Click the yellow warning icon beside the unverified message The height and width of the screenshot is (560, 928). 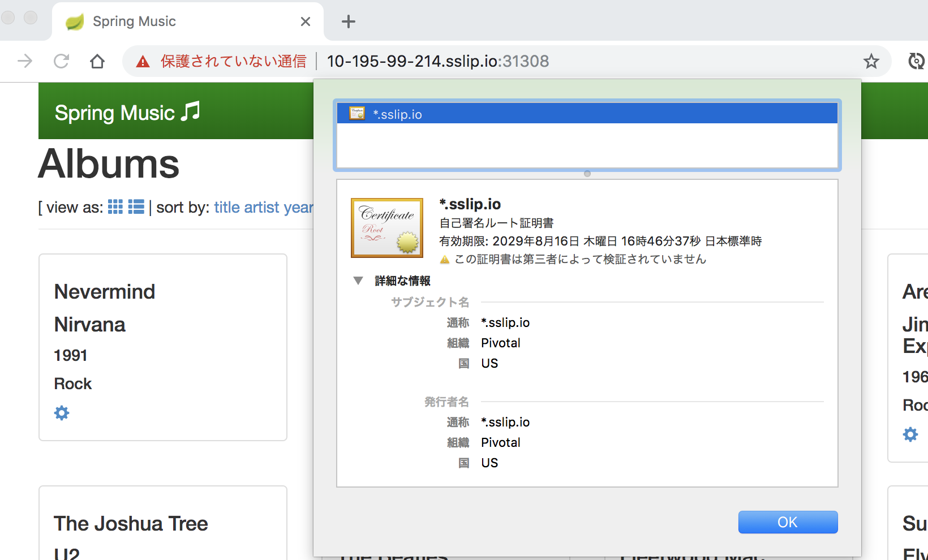pos(445,260)
